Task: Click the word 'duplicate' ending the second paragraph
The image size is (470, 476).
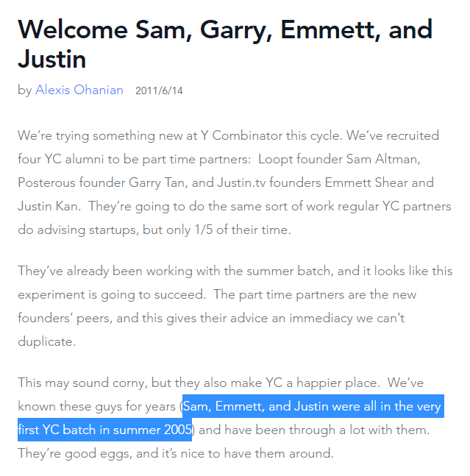Action: (45, 341)
